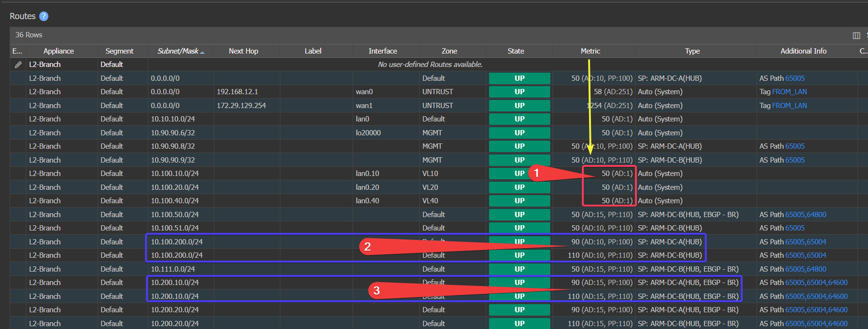Click the 36 Rows count label
Viewport: 868px width, 329px height.
tap(29, 35)
